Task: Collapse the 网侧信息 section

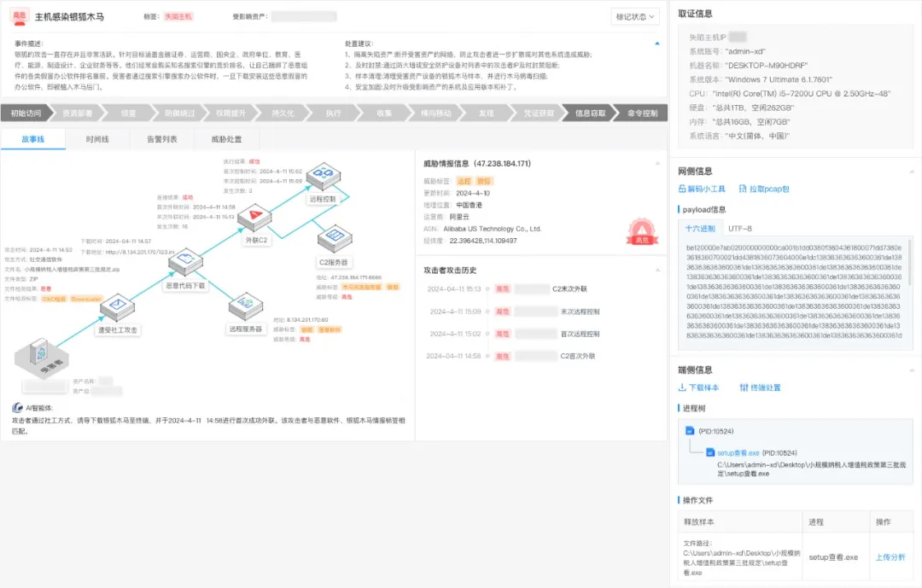Action: [x=910, y=172]
